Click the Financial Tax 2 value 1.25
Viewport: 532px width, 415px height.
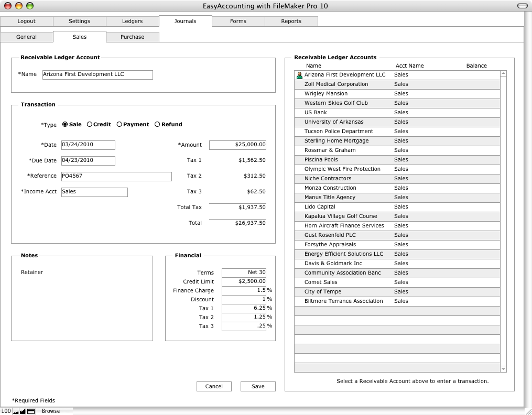tap(244, 318)
